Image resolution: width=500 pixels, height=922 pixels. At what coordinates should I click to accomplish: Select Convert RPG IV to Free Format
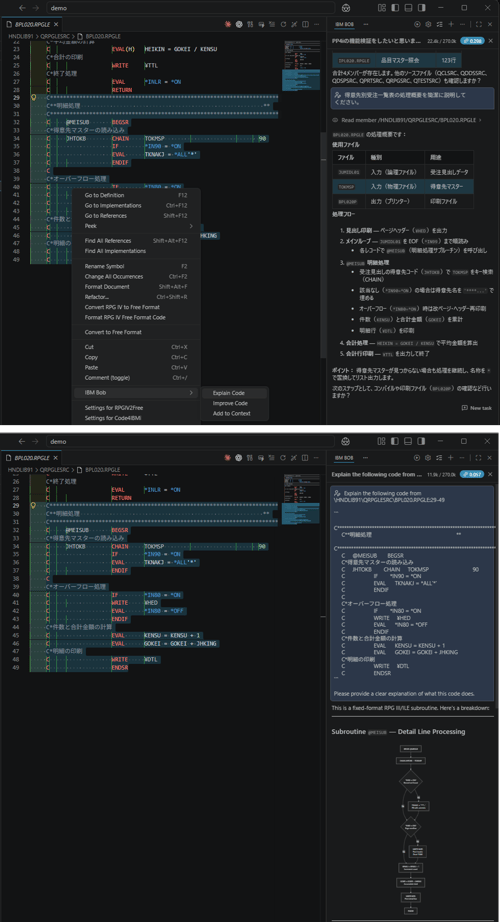click(x=136, y=307)
